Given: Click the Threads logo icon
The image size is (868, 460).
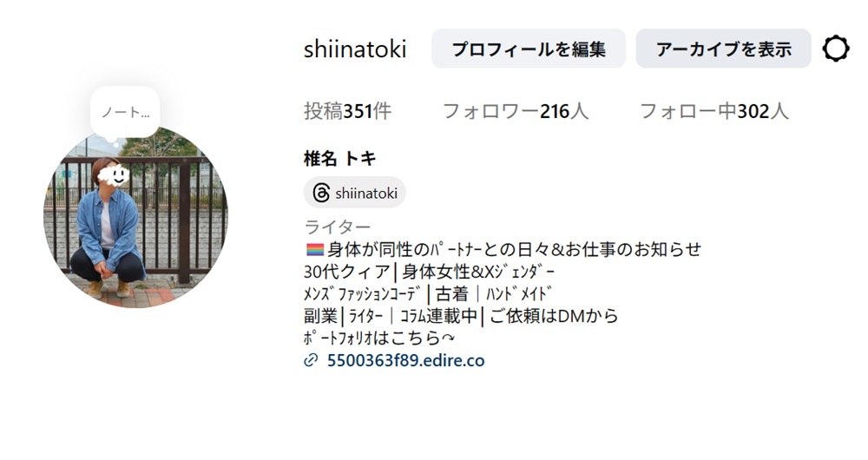Looking at the screenshot, I should 321,193.
